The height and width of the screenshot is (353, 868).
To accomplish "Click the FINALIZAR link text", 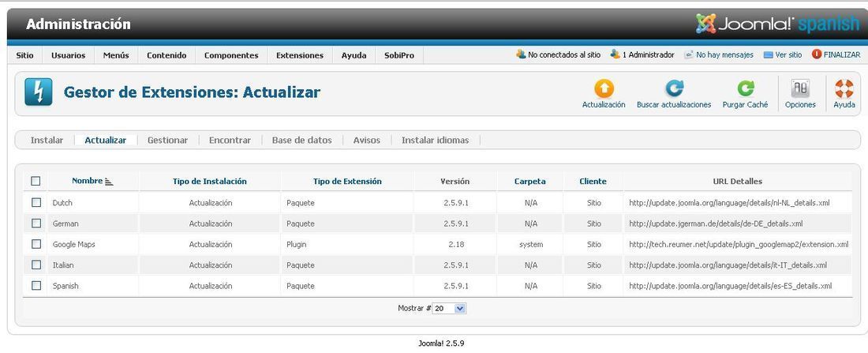I will pyautogui.click(x=842, y=54).
